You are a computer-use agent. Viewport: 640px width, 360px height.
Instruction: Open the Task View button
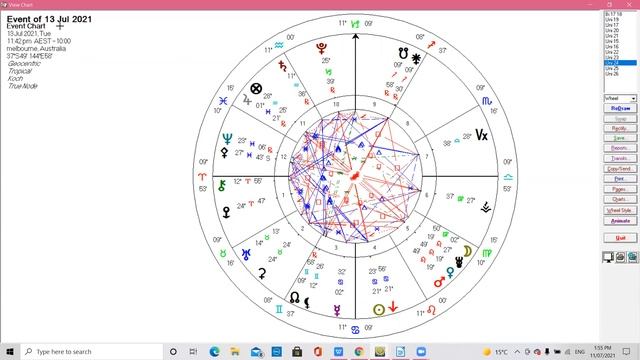[193, 351]
